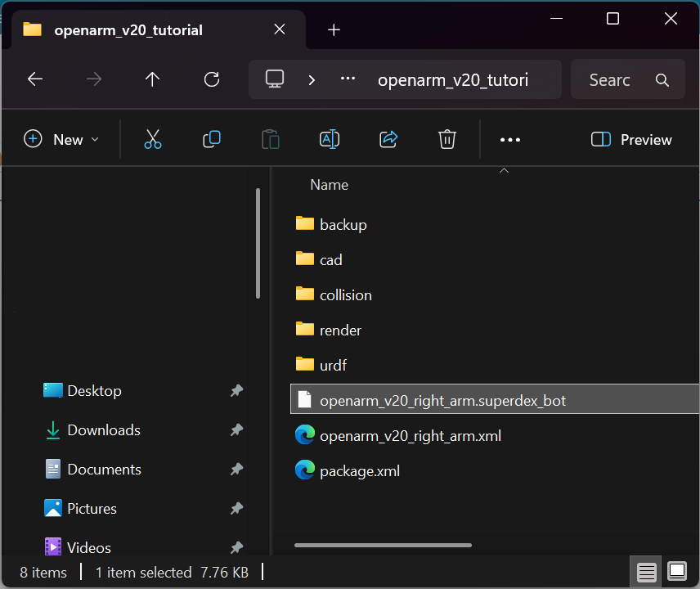This screenshot has height=589, width=700.
Task: Click the navigation pane vertical scrollbar
Action: [258, 243]
